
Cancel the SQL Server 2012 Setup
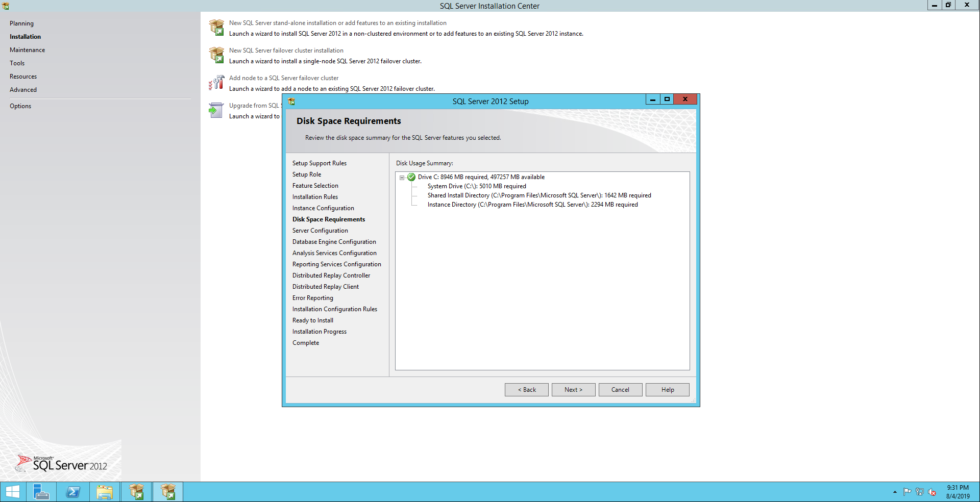[620, 390]
